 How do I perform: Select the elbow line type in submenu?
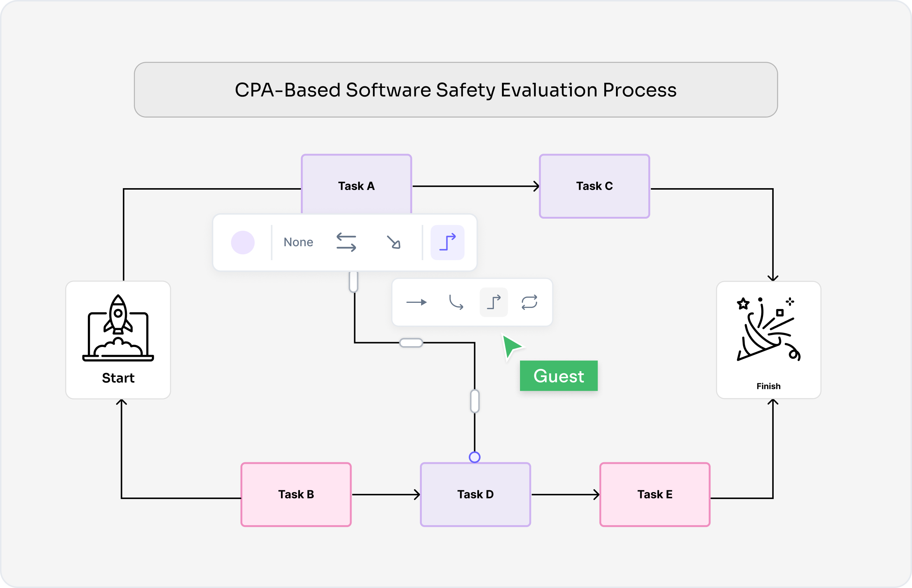494,302
